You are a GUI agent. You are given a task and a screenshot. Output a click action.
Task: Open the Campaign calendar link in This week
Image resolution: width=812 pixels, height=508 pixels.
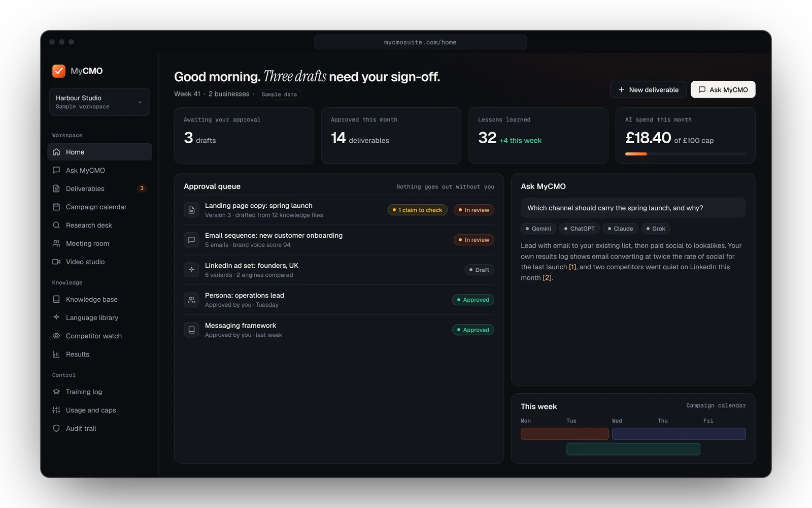716,405
